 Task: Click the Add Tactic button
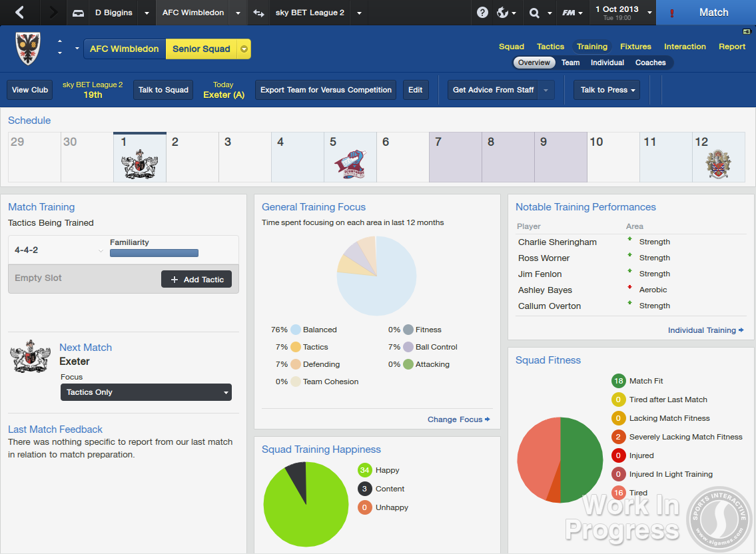[x=196, y=279]
